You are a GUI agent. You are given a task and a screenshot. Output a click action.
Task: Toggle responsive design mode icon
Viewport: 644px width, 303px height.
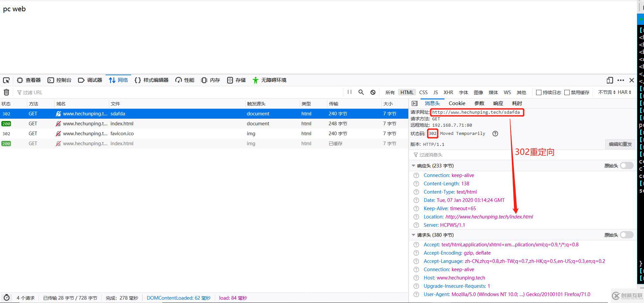click(x=609, y=80)
